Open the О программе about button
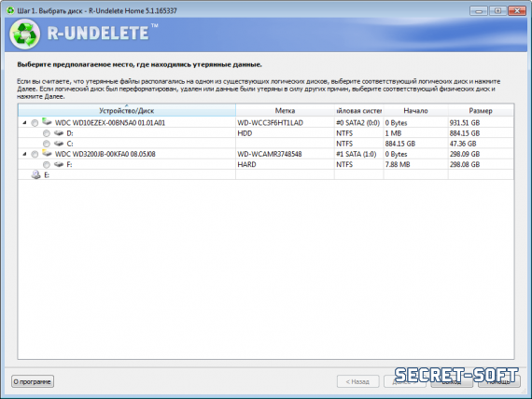The image size is (532, 399). 33,381
